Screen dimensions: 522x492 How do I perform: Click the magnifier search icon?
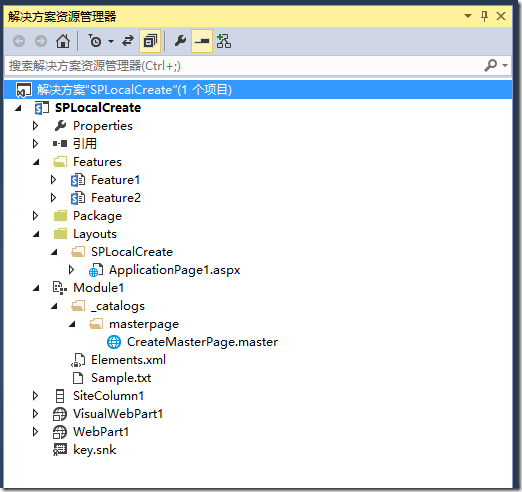pos(490,65)
